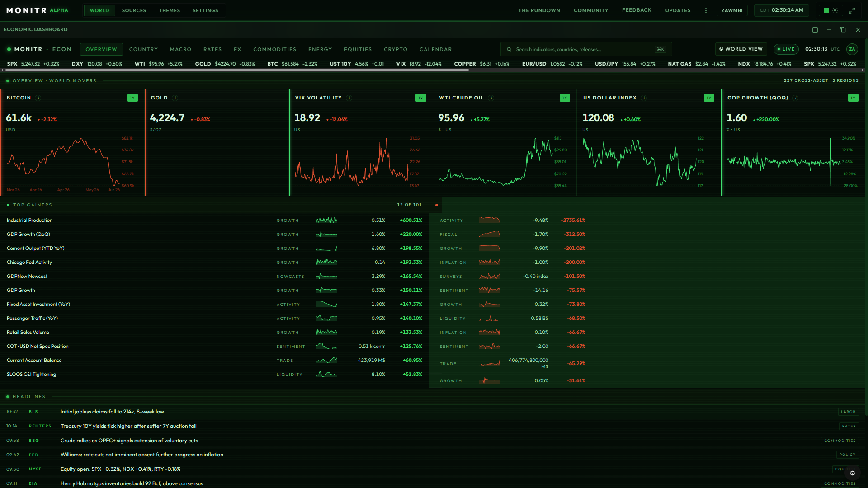This screenshot has width=868, height=488.
Task: Open the Commodities tab
Action: (x=274, y=49)
